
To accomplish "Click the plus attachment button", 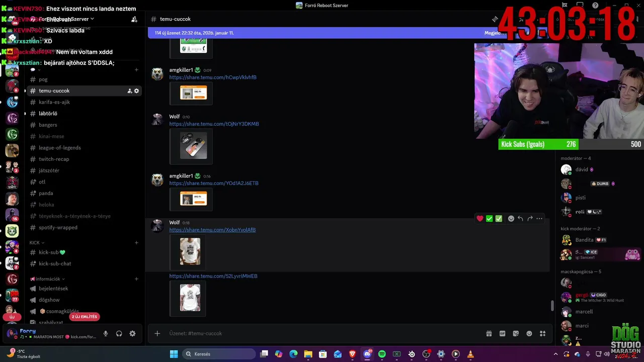I will click(157, 333).
